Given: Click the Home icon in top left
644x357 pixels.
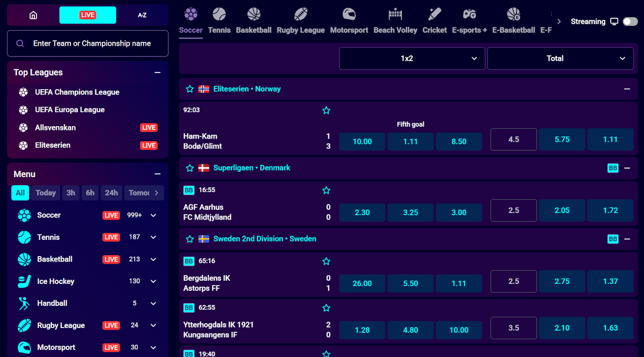Looking at the screenshot, I should coord(33,15).
